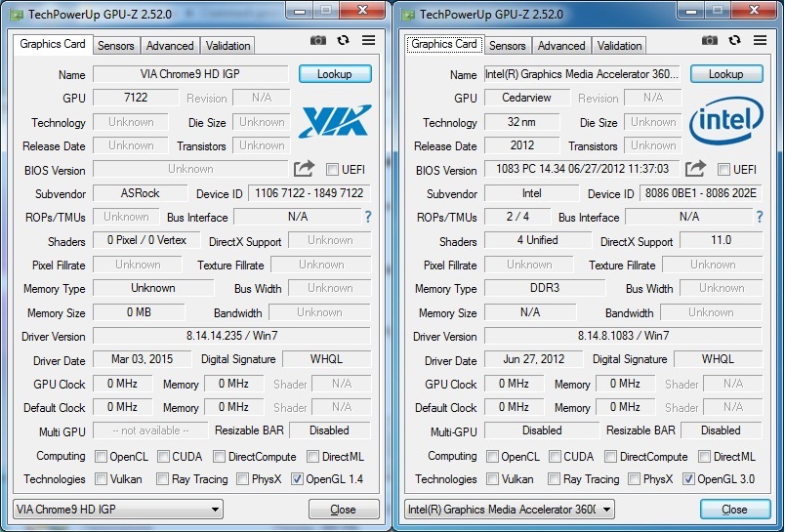The width and height of the screenshot is (785, 532).
Task: Select Graphics Card tab in Intel window
Action: coord(444,44)
